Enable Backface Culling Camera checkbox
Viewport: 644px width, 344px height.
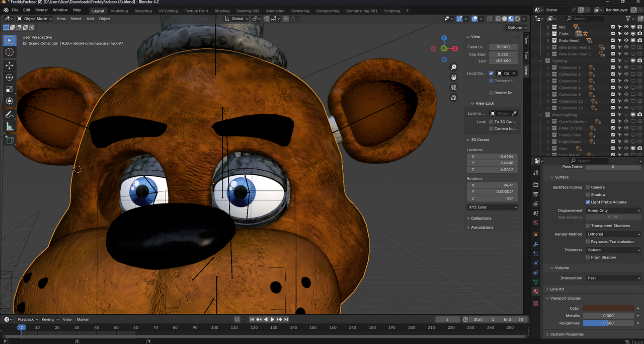tap(588, 187)
